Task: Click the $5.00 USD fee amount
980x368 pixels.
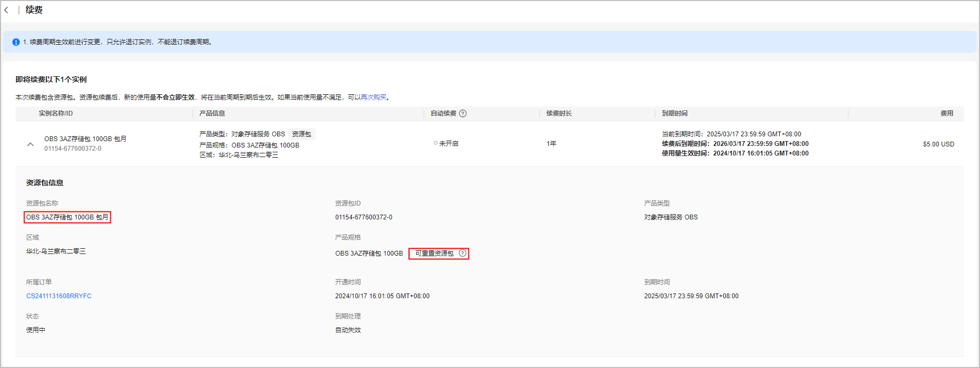Action: point(938,144)
